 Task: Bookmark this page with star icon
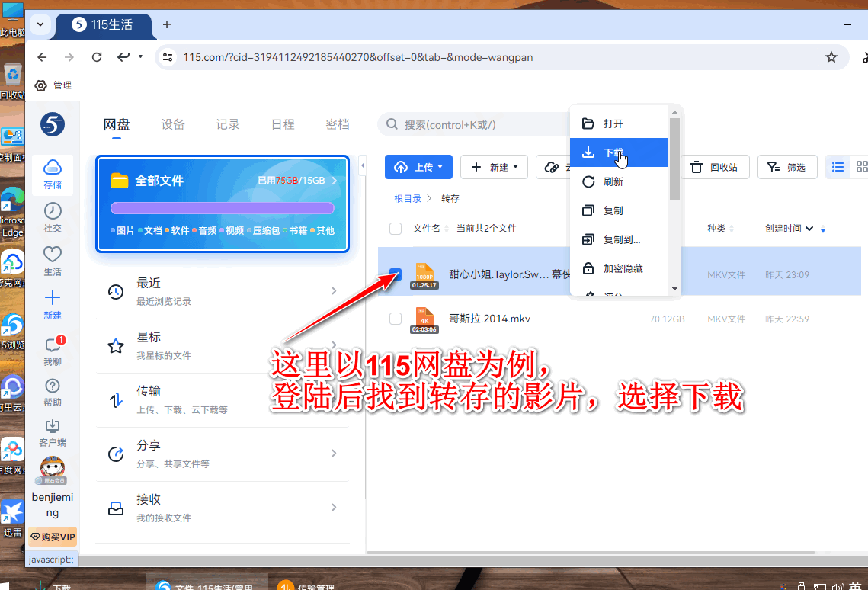click(831, 57)
